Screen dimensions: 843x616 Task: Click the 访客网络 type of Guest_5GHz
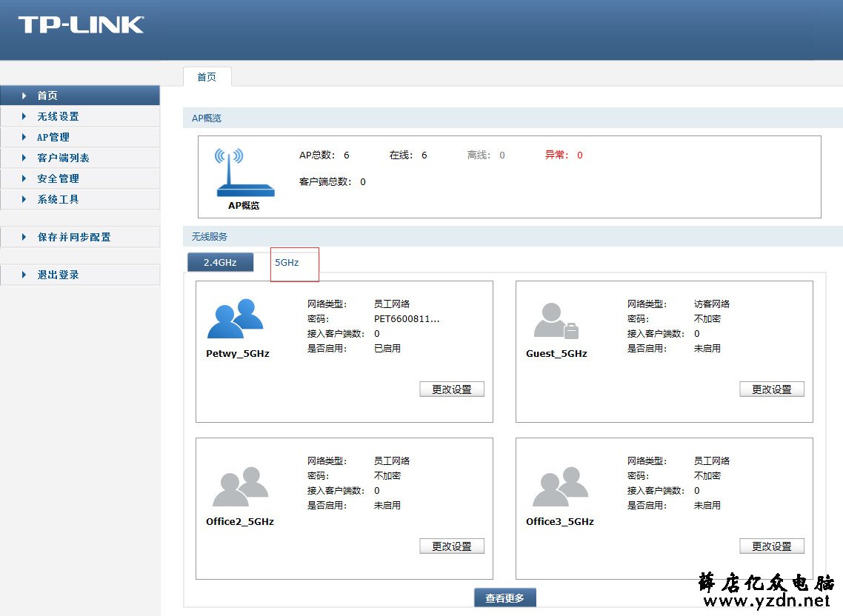tap(712, 304)
